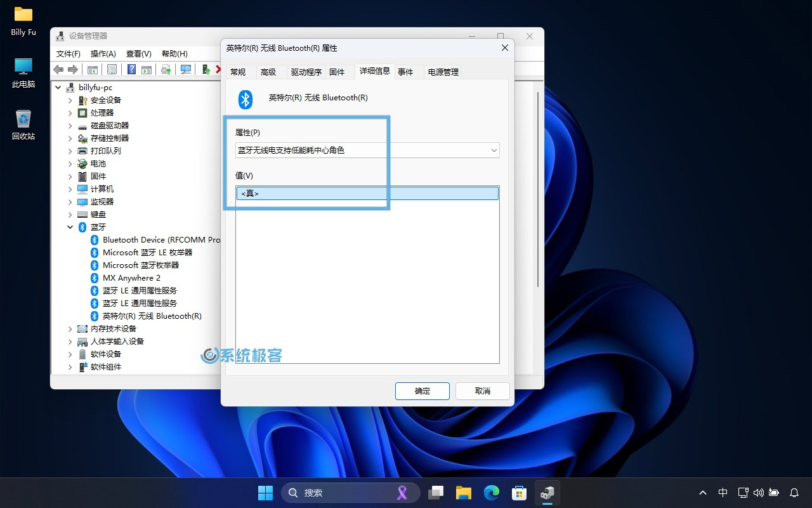Viewport: 812px width, 508px height.
Task: Select the Microsoft 蓝牙 LE 枚举器 device icon
Action: pos(95,252)
